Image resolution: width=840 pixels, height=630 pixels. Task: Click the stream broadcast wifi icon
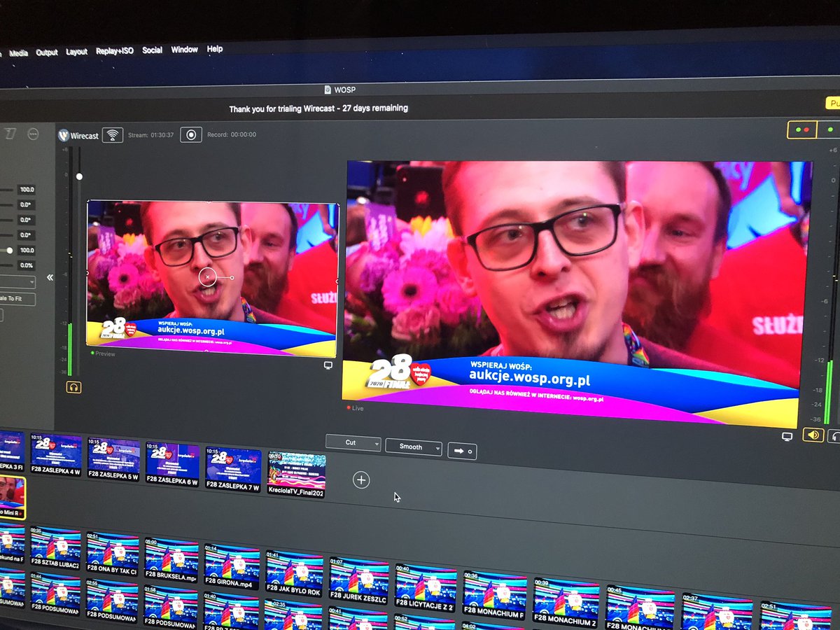113,134
